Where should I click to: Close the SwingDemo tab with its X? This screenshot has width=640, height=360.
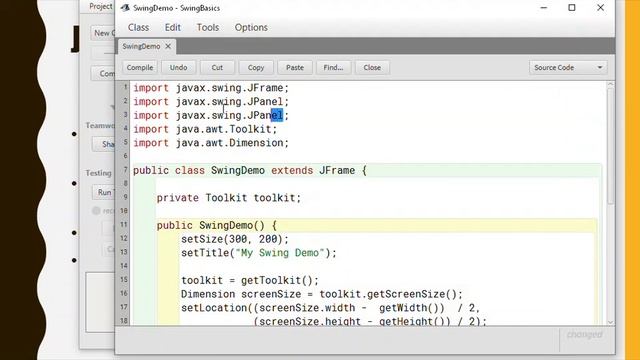[168, 47]
